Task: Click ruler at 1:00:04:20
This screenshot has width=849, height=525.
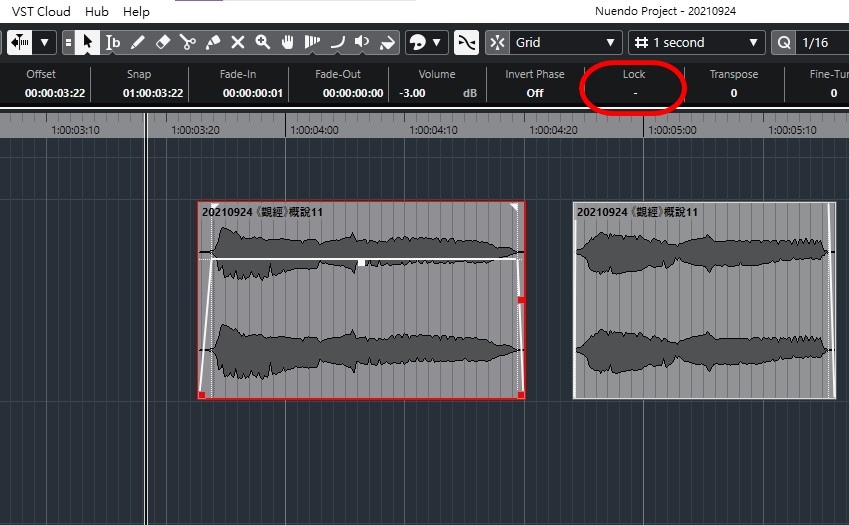Action: [553, 130]
